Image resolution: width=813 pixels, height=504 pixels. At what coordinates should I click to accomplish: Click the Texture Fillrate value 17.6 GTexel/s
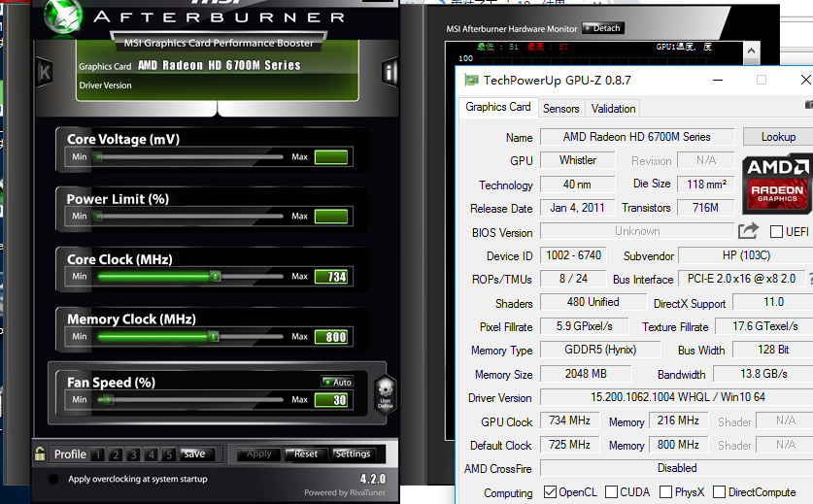coord(764,326)
